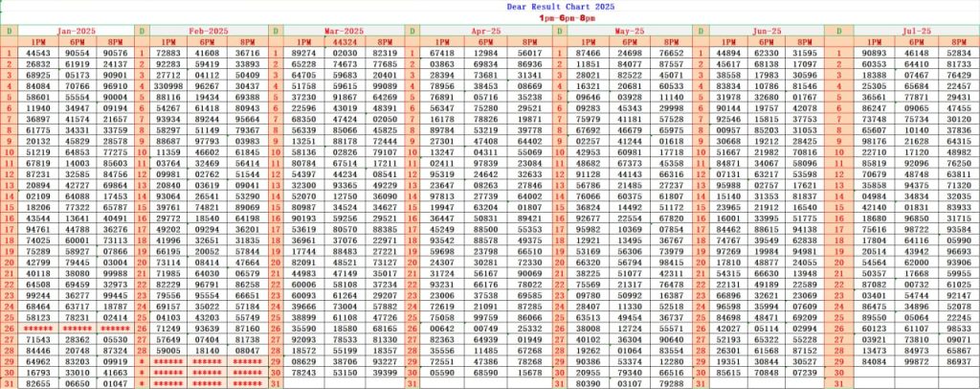Select cell 82655 in January row 31
This screenshot has height=389, width=980.
click(x=38, y=383)
